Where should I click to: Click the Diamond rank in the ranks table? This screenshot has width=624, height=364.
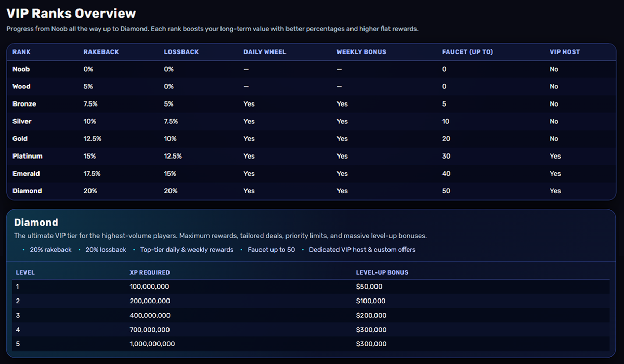27,191
